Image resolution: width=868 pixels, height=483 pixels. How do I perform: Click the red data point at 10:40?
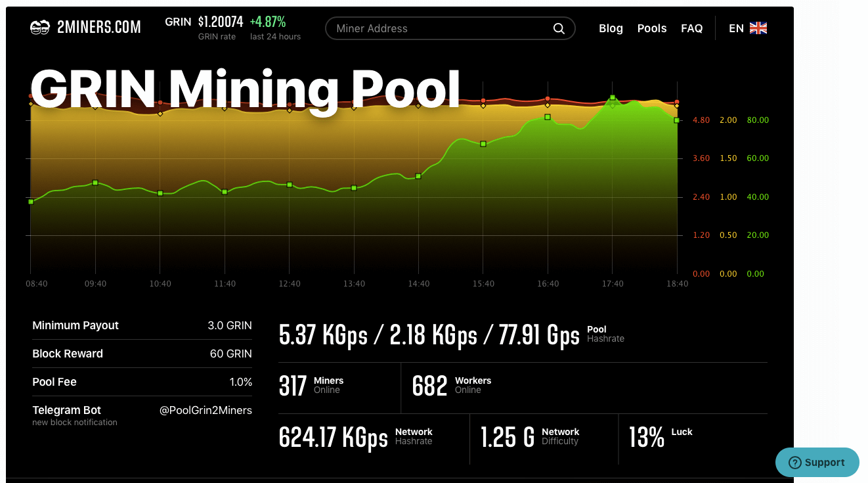pos(160,103)
